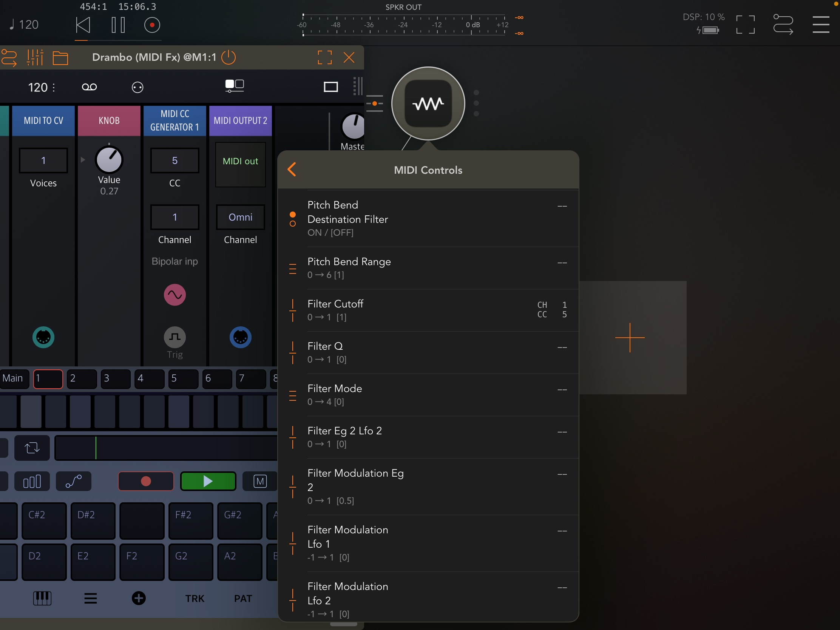Open the project browser folder
The width and height of the screenshot is (840, 630).
tap(60, 58)
